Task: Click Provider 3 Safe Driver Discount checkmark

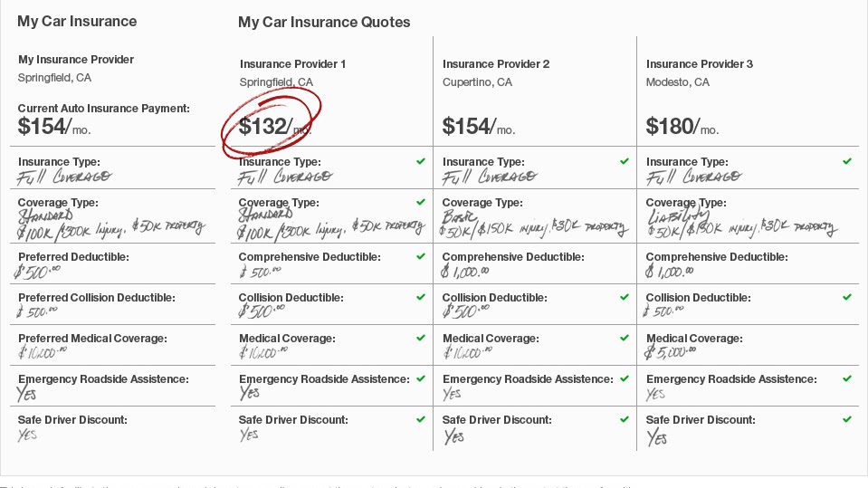Action: (x=847, y=419)
